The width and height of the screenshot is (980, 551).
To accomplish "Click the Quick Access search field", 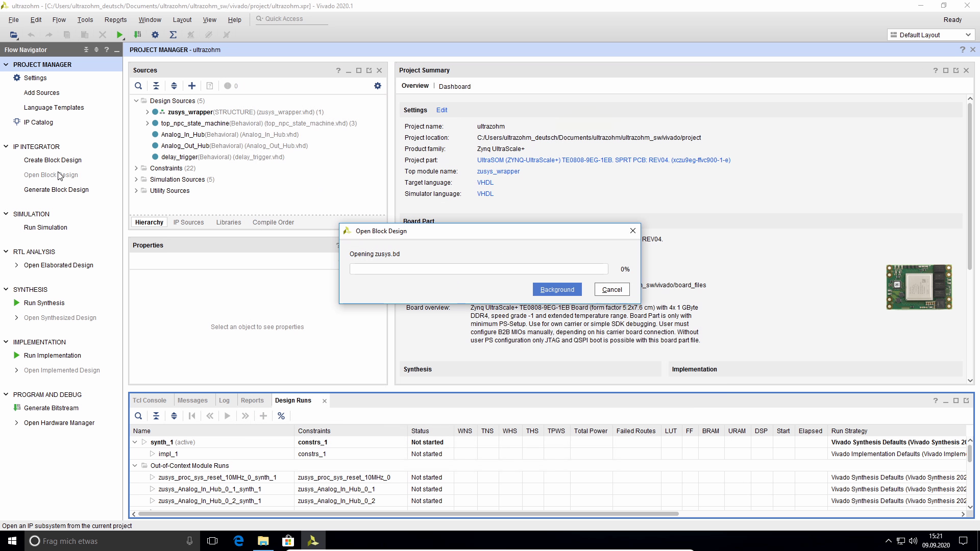I will click(x=293, y=19).
